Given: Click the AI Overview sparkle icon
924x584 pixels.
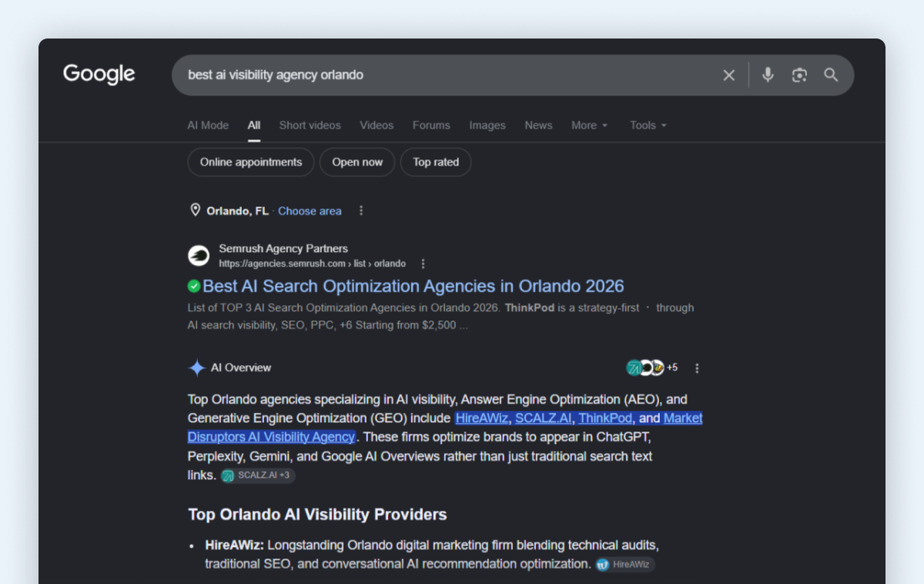Looking at the screenshot, I should point(196,368).
